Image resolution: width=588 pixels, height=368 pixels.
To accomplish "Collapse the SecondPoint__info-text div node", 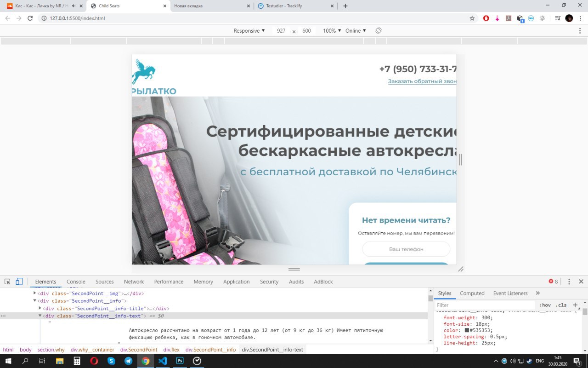I will [x=40, y=316].
